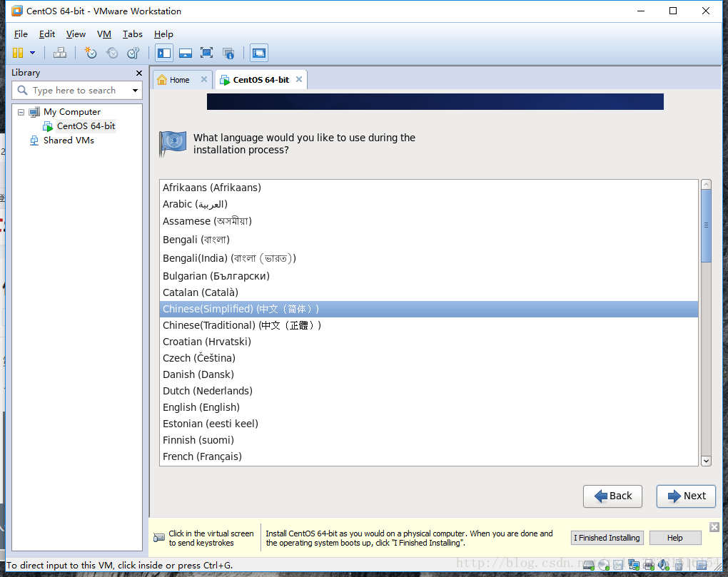Screen dimensions: 728x577
Task: Enter full screen mode
Action: click(206, 53)
